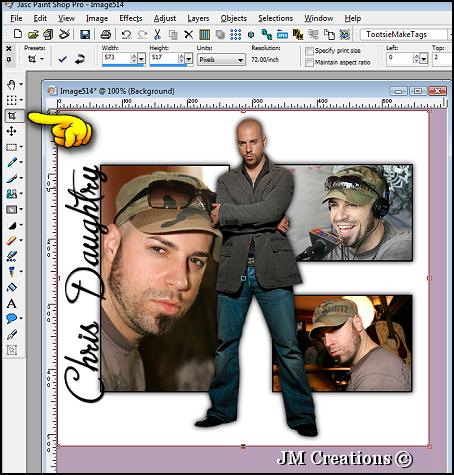Click the Cut scissors icon

[x=157, y=34]
